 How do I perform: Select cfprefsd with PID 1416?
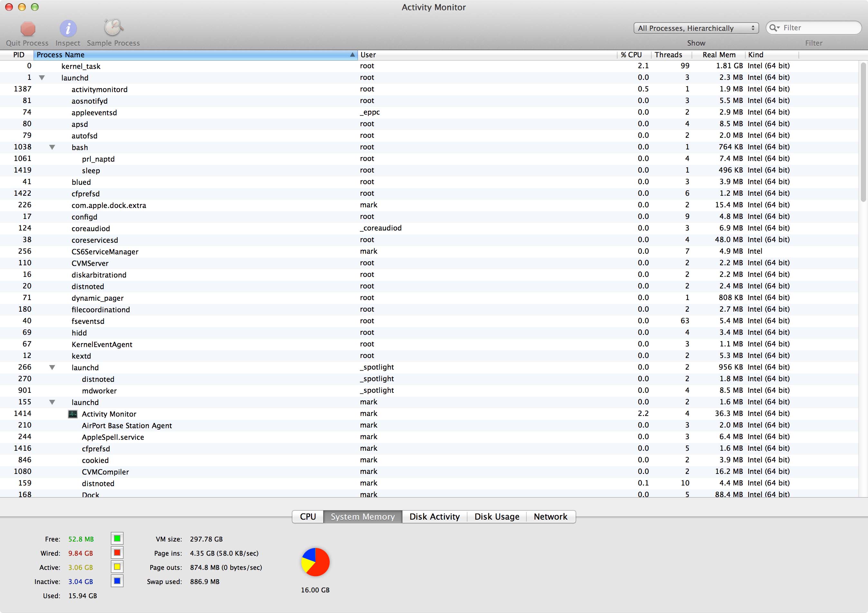(x=429, y=448)
